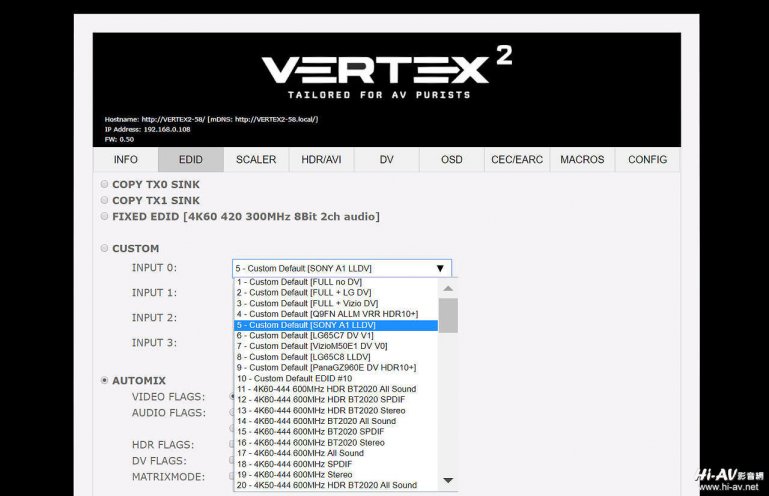Screen dimensions: 769x496
Task: Select COPY TX0 SINK radio button
Action: tap(104, 184)
